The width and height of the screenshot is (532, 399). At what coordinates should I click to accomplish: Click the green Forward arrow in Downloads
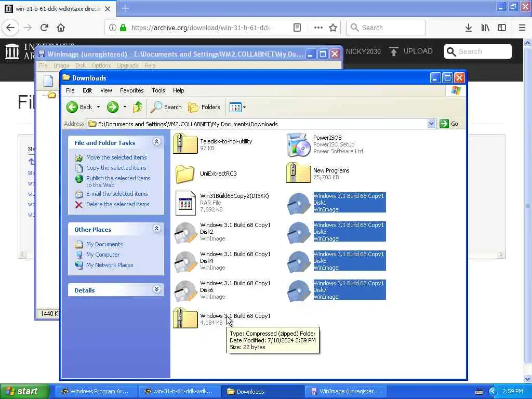pos(113,107)
